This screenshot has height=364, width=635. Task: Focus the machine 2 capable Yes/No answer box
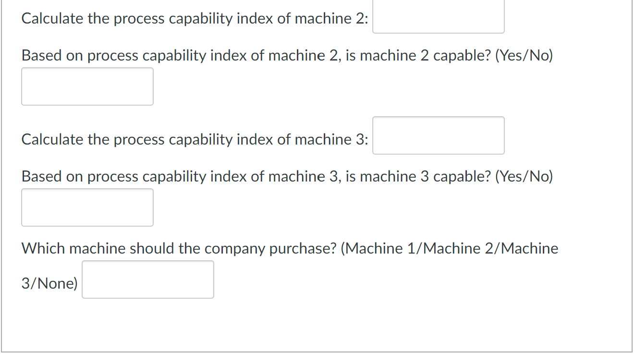point(87,86)
